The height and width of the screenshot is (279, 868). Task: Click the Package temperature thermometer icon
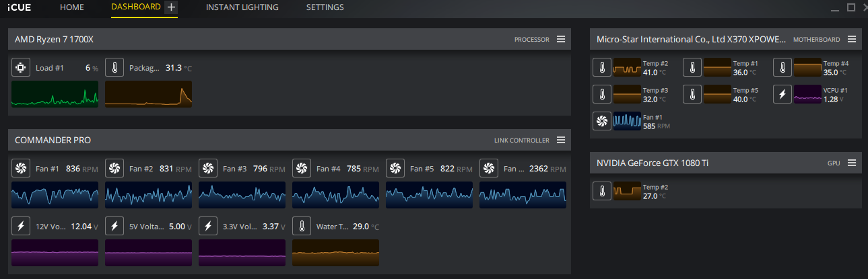tap(114, 68)
